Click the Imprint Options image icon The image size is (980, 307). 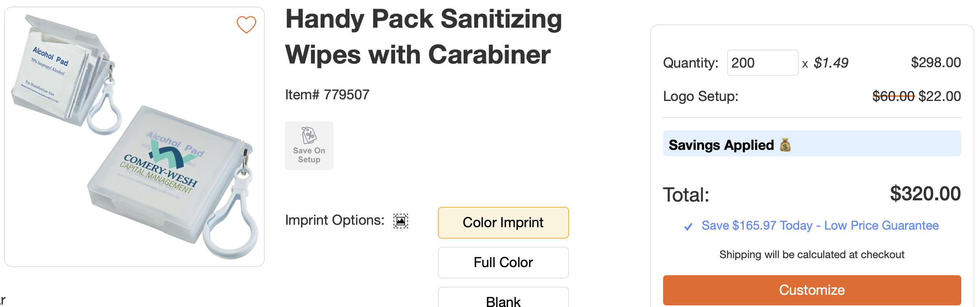coord(400,221)
